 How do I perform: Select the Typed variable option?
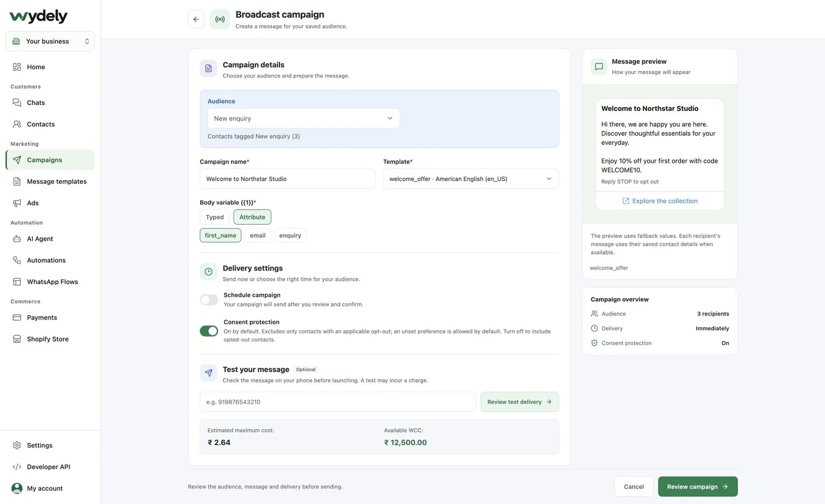tap(215, 217)
